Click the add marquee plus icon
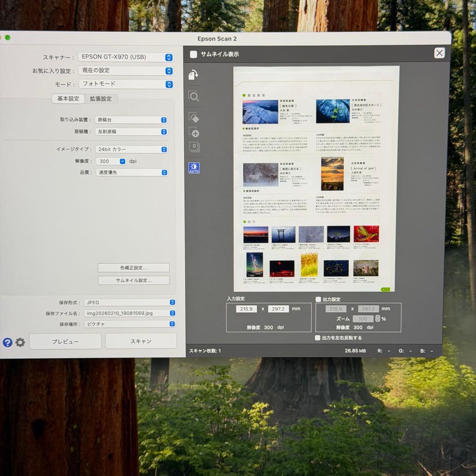The width and height of the screenshot is (476, 476). (194, 132)
